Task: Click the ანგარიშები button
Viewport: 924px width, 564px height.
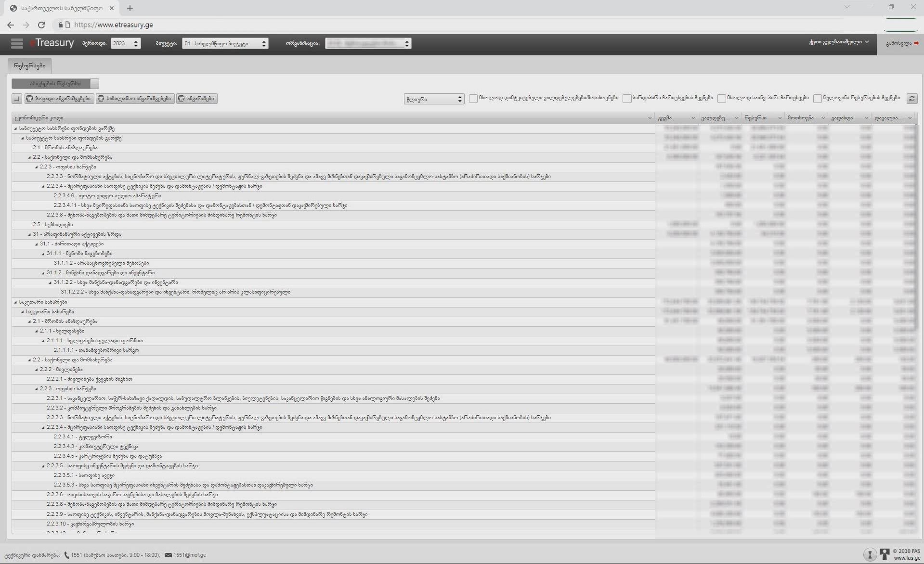Action: 197,99
